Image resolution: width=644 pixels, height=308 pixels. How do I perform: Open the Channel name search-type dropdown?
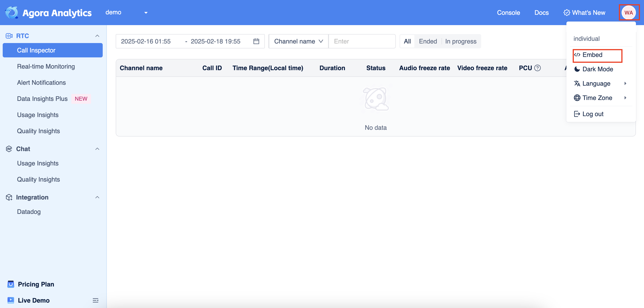coord(298,41)
